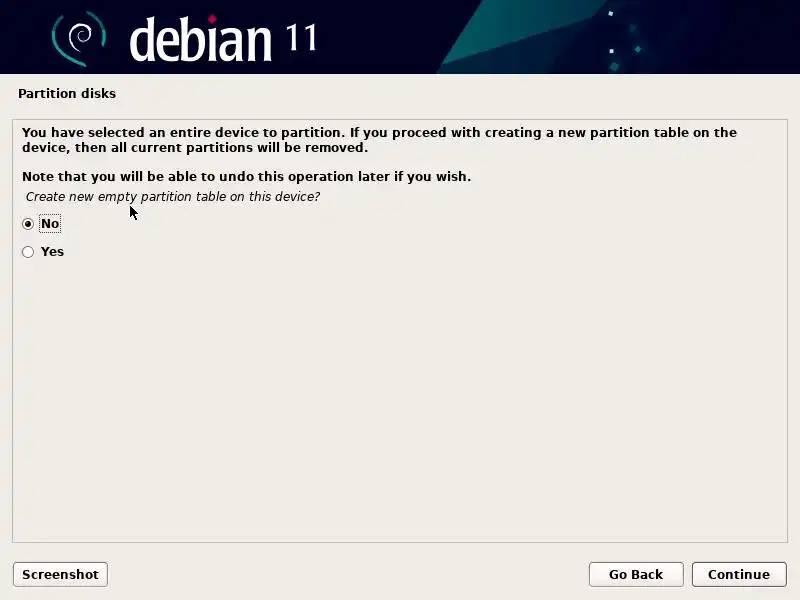This screenshot has height=600, width=800.
Task: Click the note about undoing this operation
Action: point(246,177)
